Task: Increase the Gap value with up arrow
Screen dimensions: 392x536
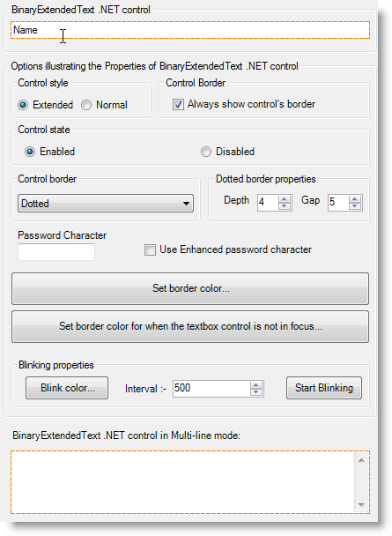Action: [355, 199]
